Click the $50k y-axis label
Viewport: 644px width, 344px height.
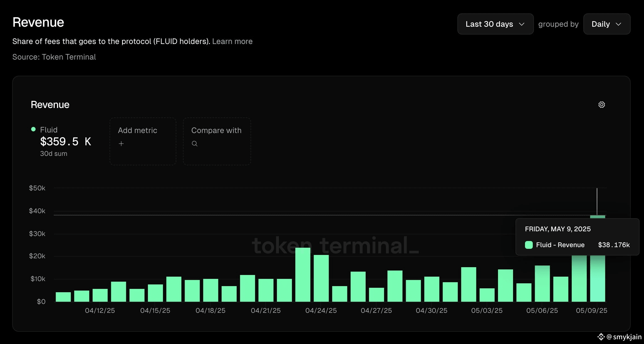37,188
